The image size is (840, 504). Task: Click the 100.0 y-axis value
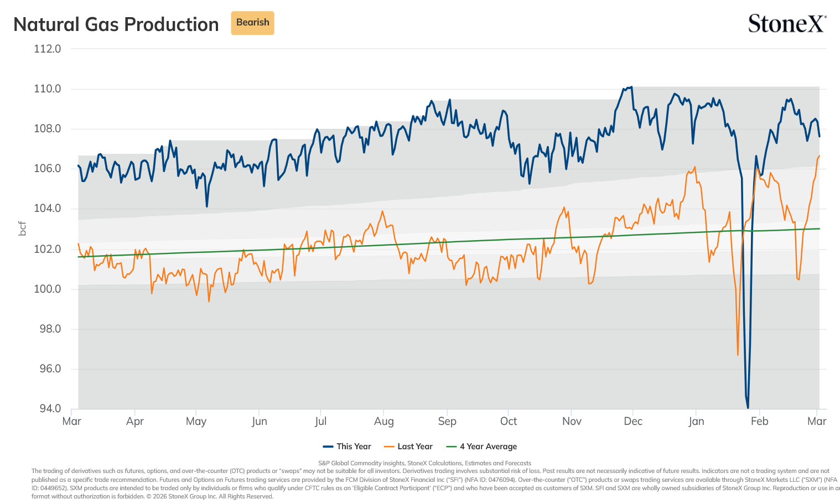click(x=48, y=289)
